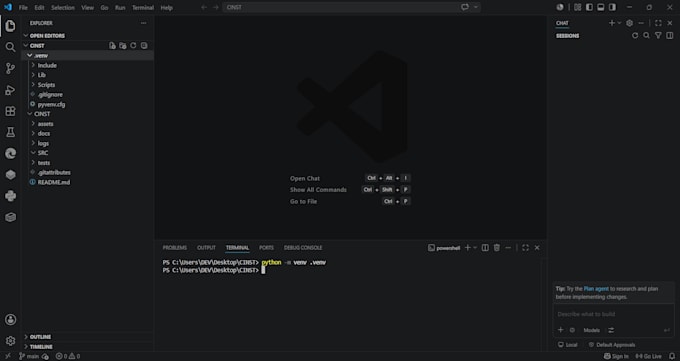Search chat sessions
The width and height of the screenshot is (680, 361).
pyautogui.click(x=647, y=36)
